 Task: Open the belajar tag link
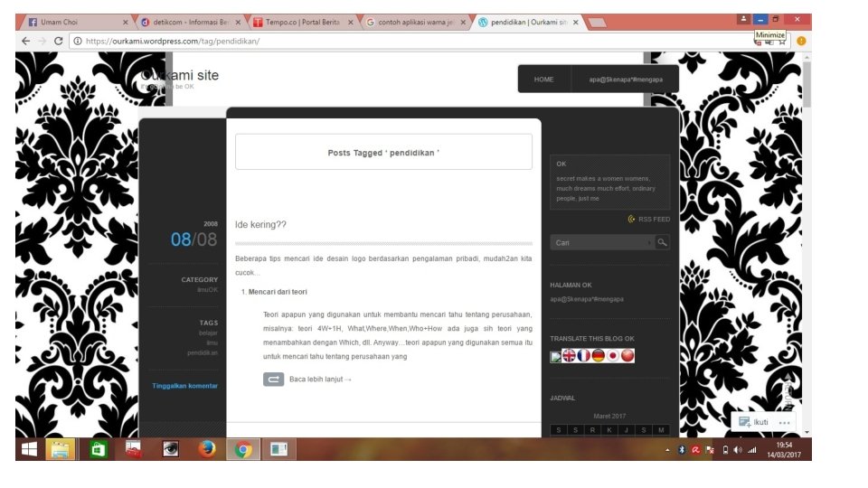(208, 333)
